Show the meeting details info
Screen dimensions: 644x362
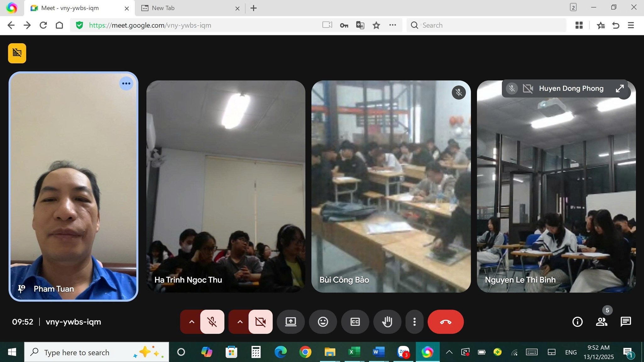577,322
